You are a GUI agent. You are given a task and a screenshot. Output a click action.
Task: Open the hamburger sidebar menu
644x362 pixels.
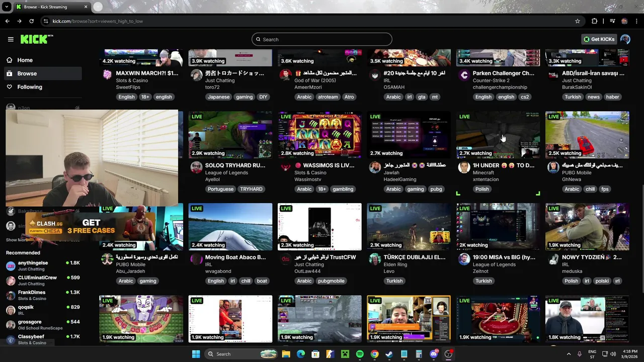pyautogui.click(x=11, y=39)
